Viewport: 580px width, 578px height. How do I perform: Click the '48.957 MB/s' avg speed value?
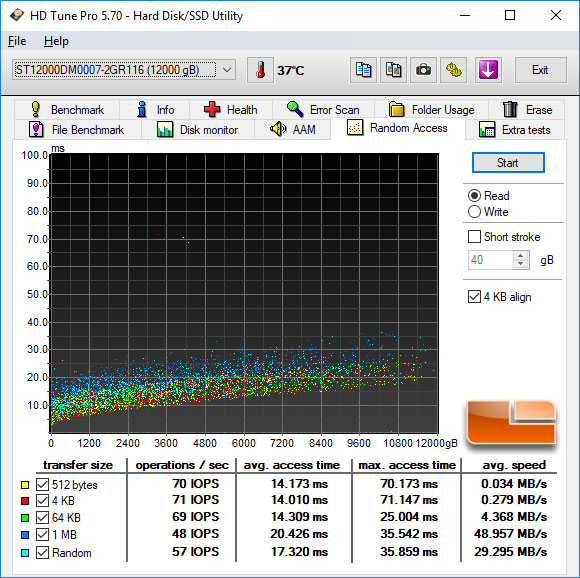click(510, 534)
